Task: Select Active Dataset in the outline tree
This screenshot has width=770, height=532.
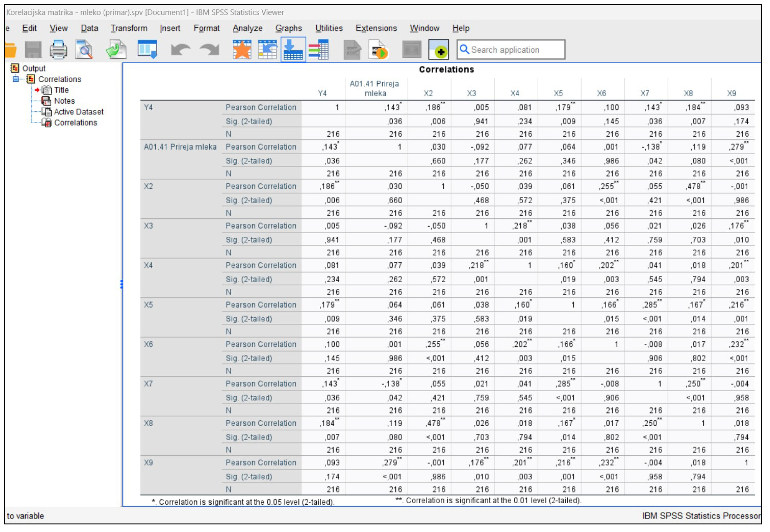Action: tap(79, 112)
